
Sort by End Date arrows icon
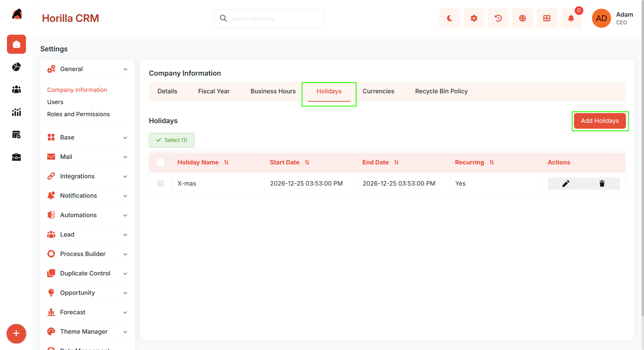tap(396, 162)
